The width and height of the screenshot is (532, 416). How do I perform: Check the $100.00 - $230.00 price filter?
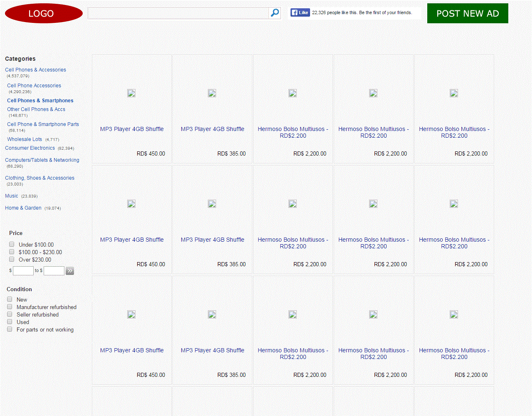(12, 252)
